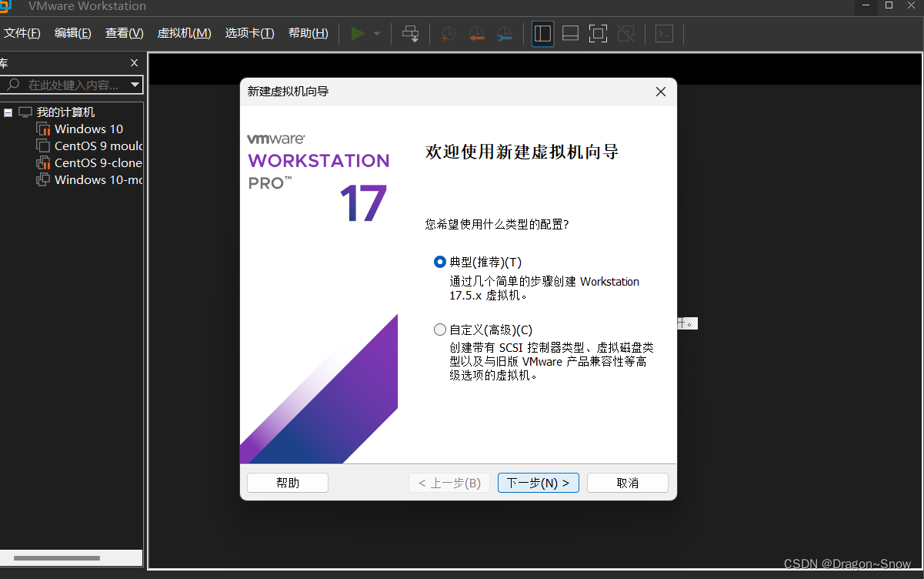Open the 查看(V) menu

[x=125, y=33]
